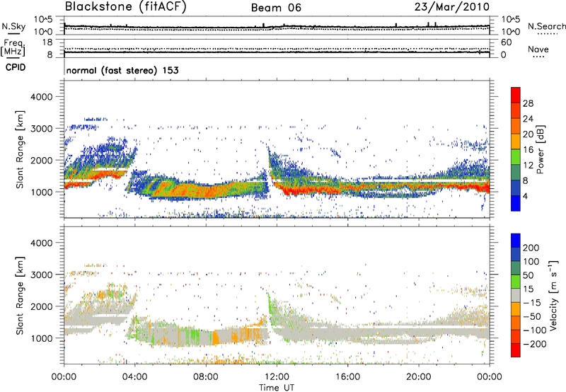Click the "4000" tick of the power panel
The width and height of the screenshot is (566, 392).
click(x=41, y=97)
